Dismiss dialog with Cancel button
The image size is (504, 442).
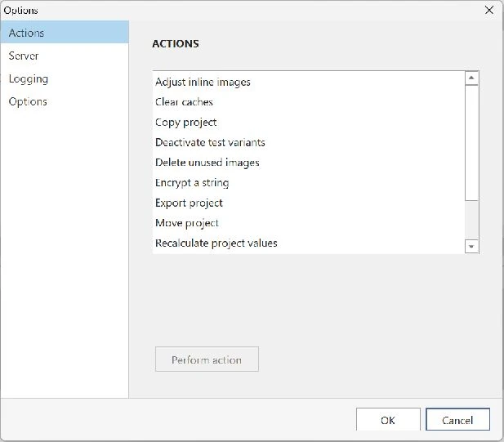(x=457, y=419)
